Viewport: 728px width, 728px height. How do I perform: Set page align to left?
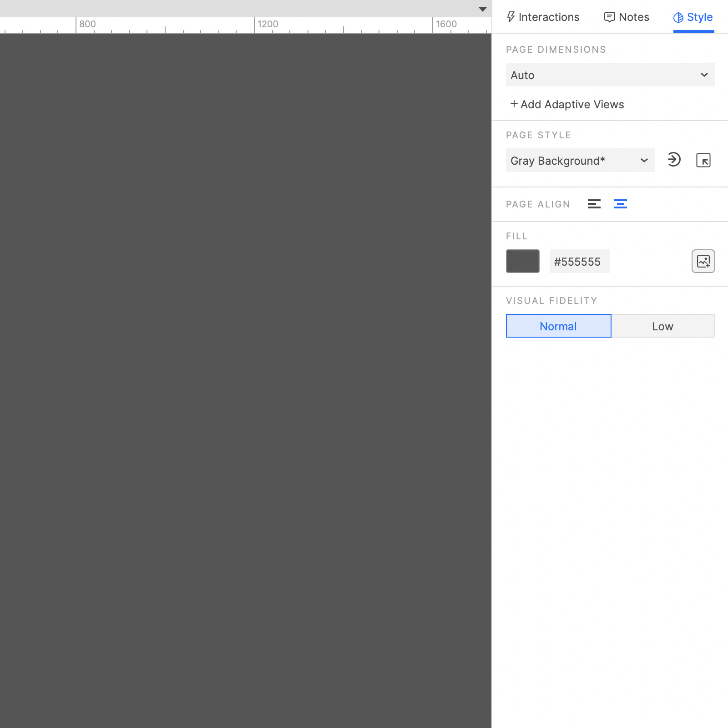pos(595,204)
